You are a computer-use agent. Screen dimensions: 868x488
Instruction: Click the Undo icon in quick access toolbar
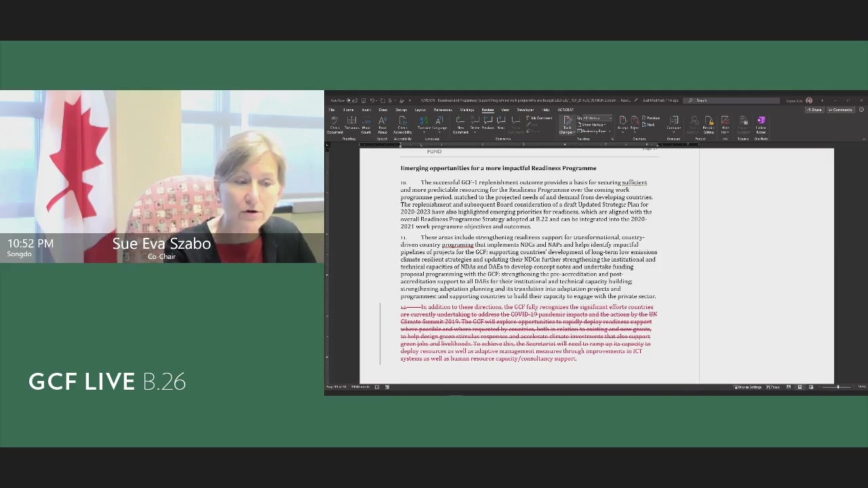point(372,100)
